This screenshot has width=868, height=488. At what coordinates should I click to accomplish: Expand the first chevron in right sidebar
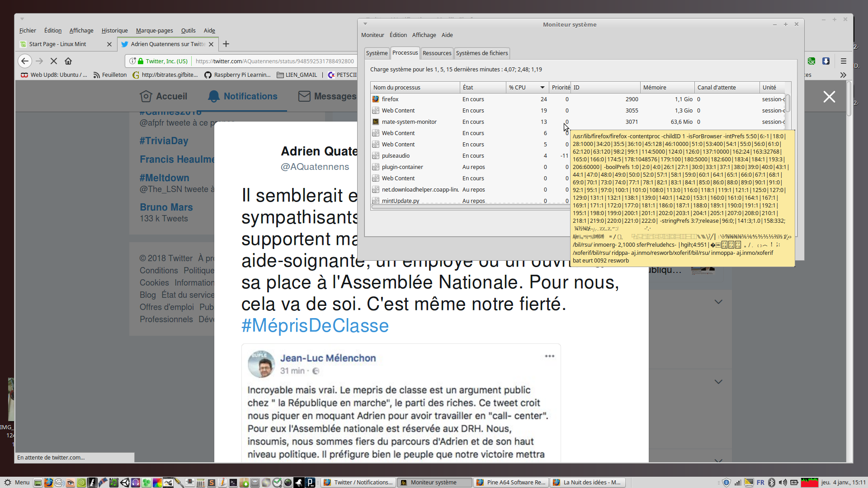[718, 302]
